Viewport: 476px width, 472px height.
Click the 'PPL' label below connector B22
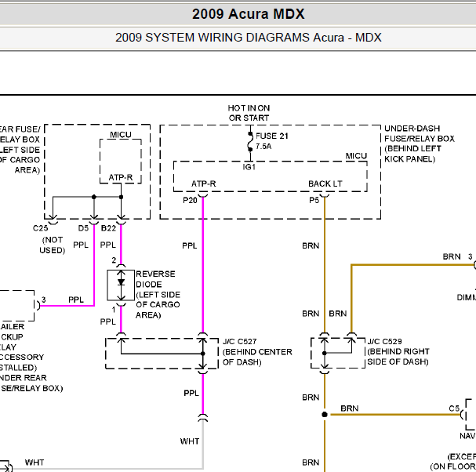[108, 245]
